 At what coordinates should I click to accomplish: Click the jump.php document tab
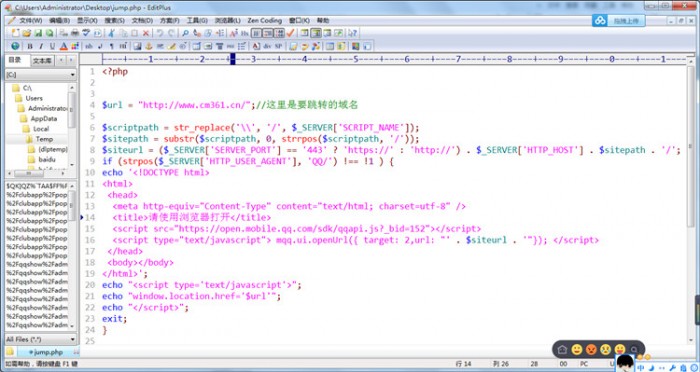(x=47, y=352)
